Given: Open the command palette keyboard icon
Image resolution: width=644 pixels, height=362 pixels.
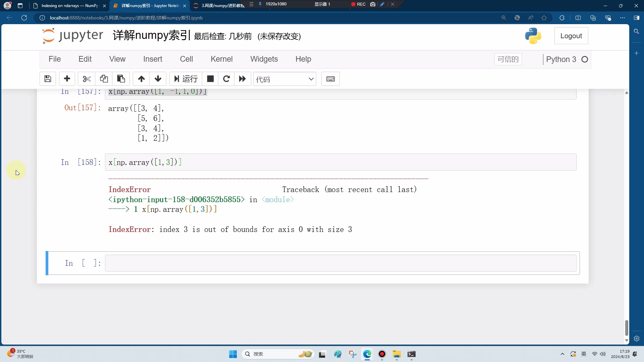Looking at the screenshot, I should pos(330,79).
